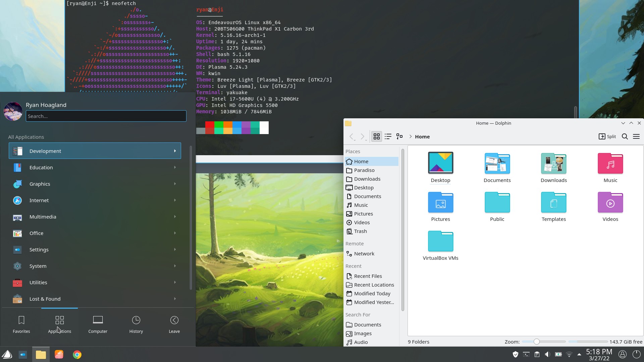Click Ryan Hoagland user avatar

click(x=13, y=111)
